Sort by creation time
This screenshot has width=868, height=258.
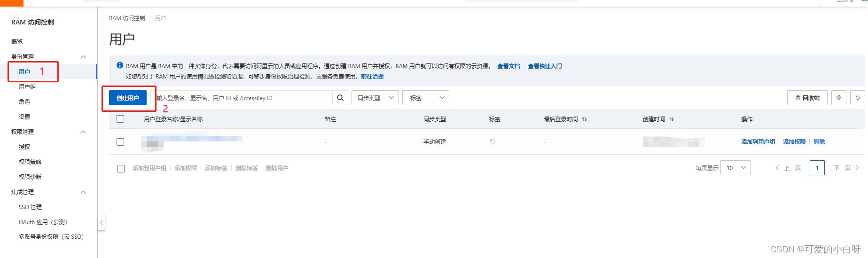pyautogui.click(x=672, y=119)
